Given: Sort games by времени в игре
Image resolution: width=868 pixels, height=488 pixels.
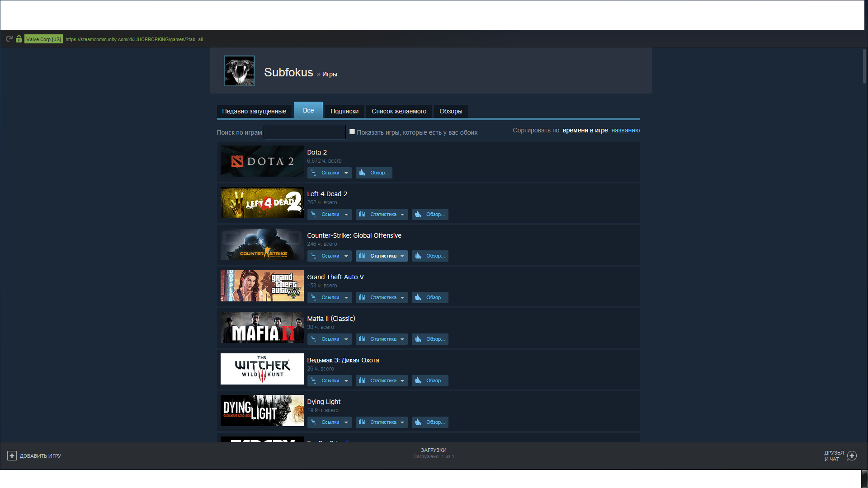Looking at the screenshot, I should pos(585,130).
